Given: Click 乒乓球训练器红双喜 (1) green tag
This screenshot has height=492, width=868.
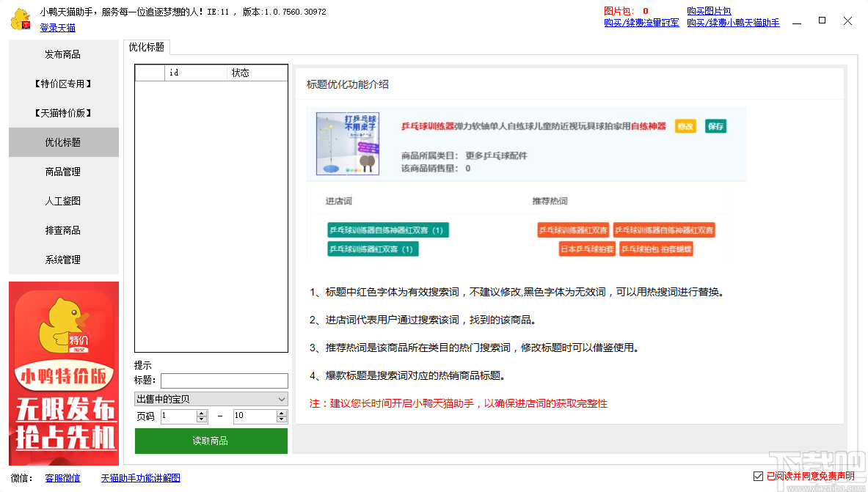Looking at the screenshot, I should coord(373,249).
